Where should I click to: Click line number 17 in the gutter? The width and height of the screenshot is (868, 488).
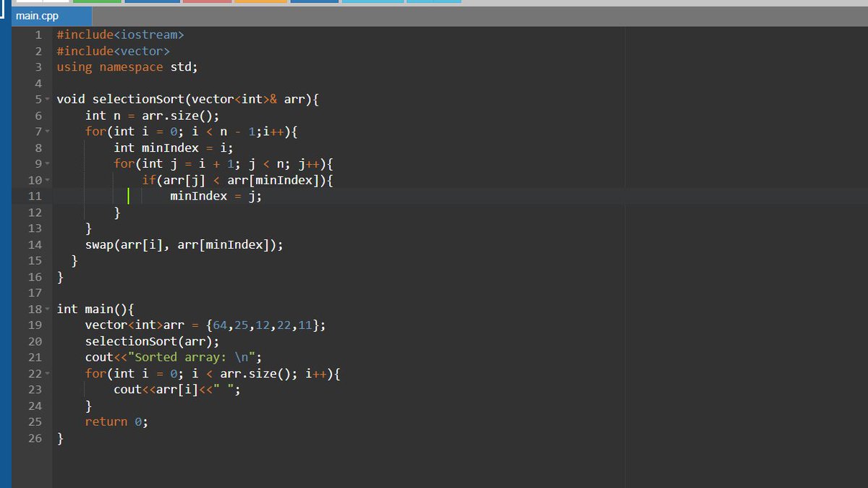click(x=35, y=293)
